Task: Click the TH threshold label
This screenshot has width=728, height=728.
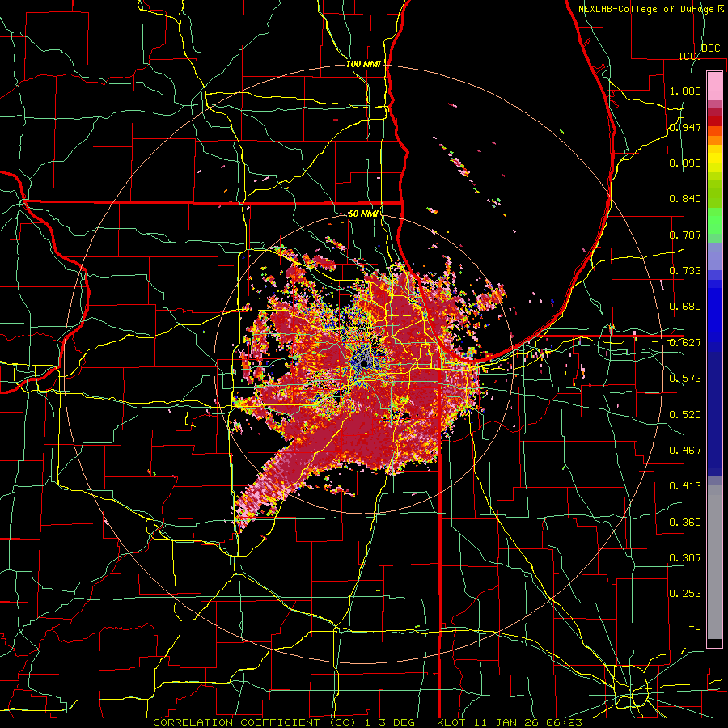Action: tap(695, 630)
